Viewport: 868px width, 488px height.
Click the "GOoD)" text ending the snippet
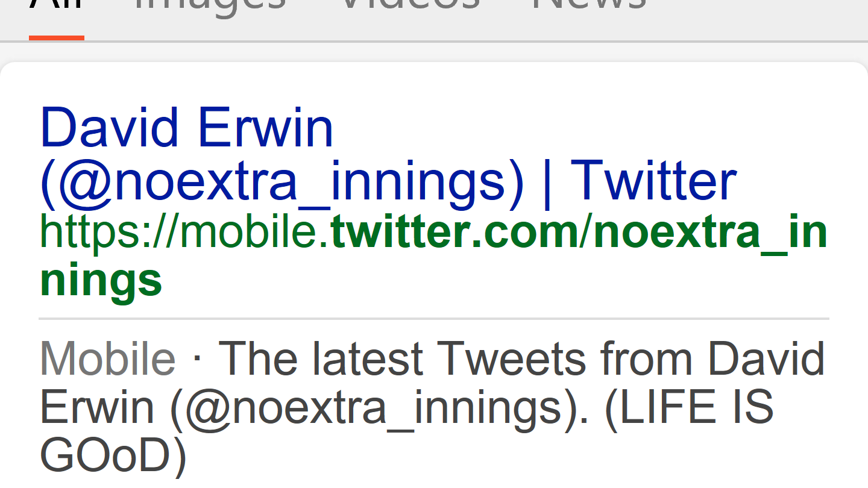pyautogui.click(x=113, y=457)
